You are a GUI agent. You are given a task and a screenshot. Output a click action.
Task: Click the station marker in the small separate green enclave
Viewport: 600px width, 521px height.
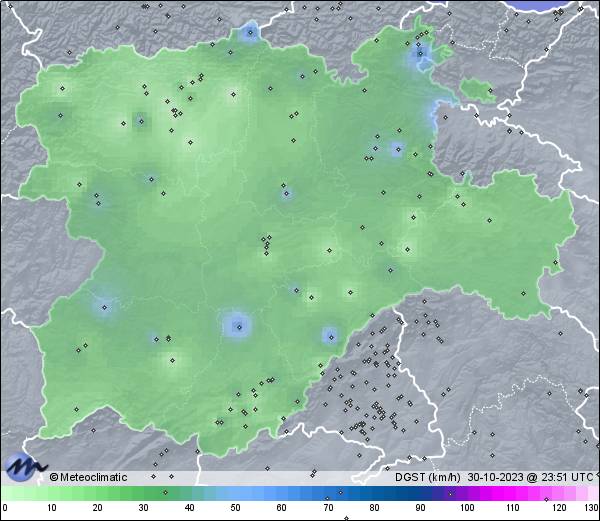pos(490,91)
